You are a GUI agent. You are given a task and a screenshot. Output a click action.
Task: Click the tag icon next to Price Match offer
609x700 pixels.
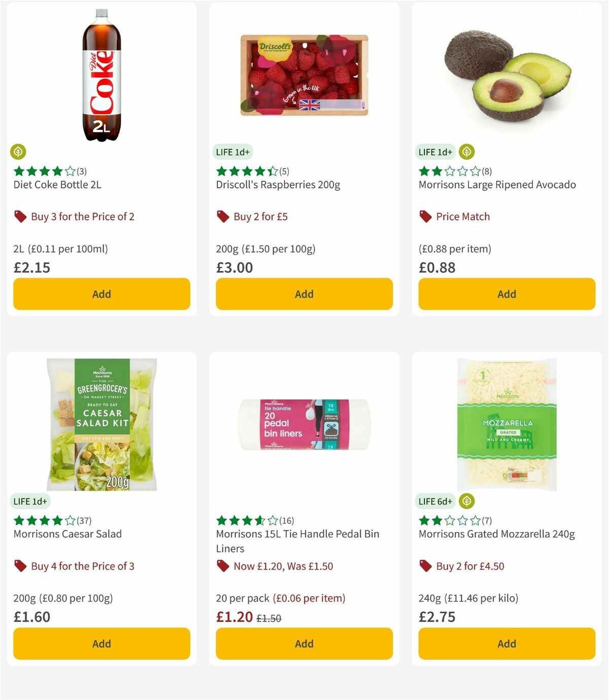[425, 216]
